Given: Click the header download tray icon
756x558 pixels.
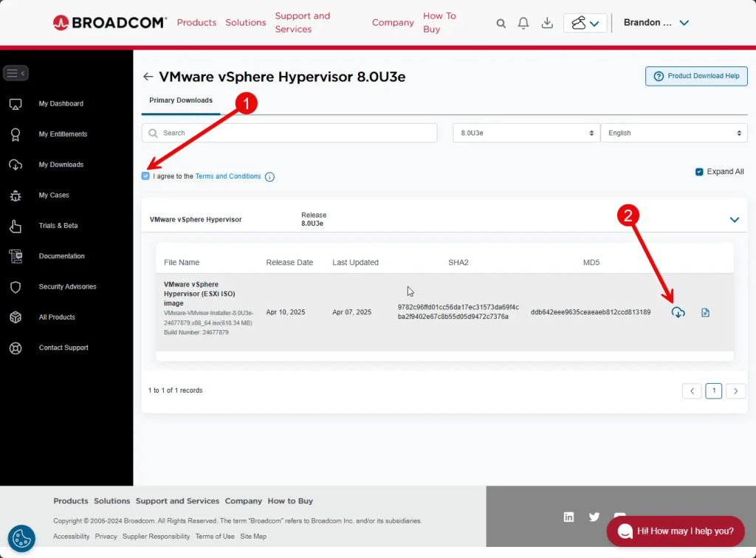Looking at the screenshot, I should point(547,24).
